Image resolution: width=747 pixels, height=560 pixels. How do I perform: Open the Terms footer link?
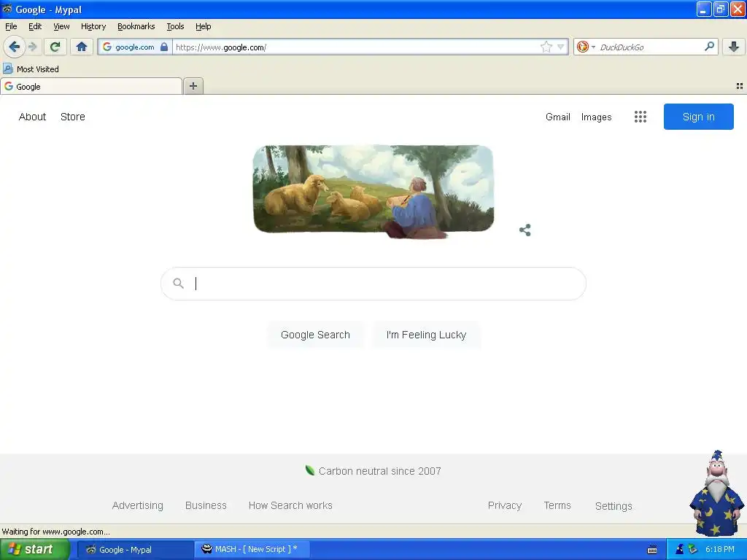tap(557, 505)
